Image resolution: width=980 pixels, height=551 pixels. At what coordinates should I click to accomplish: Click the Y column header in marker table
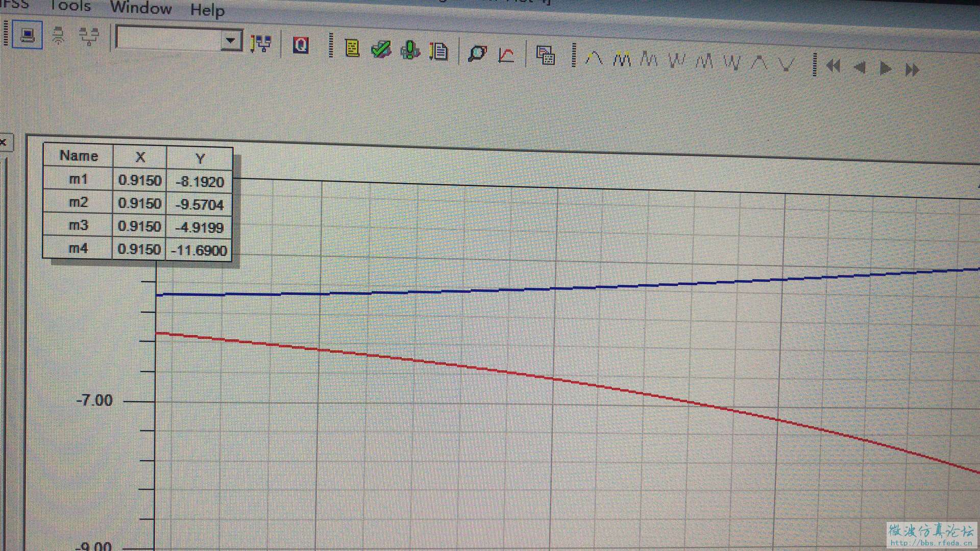coord(200,159)
